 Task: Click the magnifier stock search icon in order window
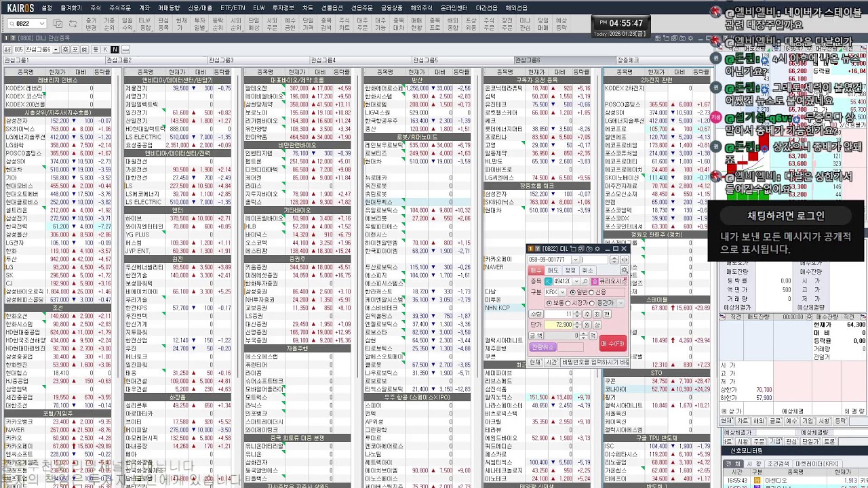point(585,281)
